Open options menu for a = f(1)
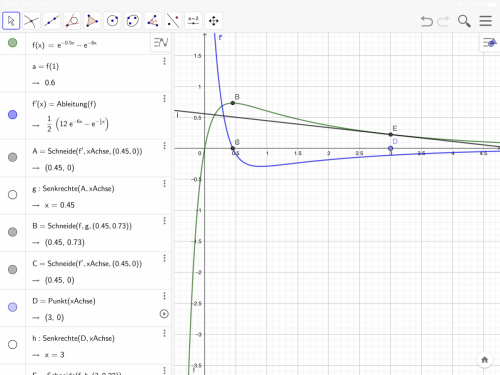 click(x=164, y=61)
